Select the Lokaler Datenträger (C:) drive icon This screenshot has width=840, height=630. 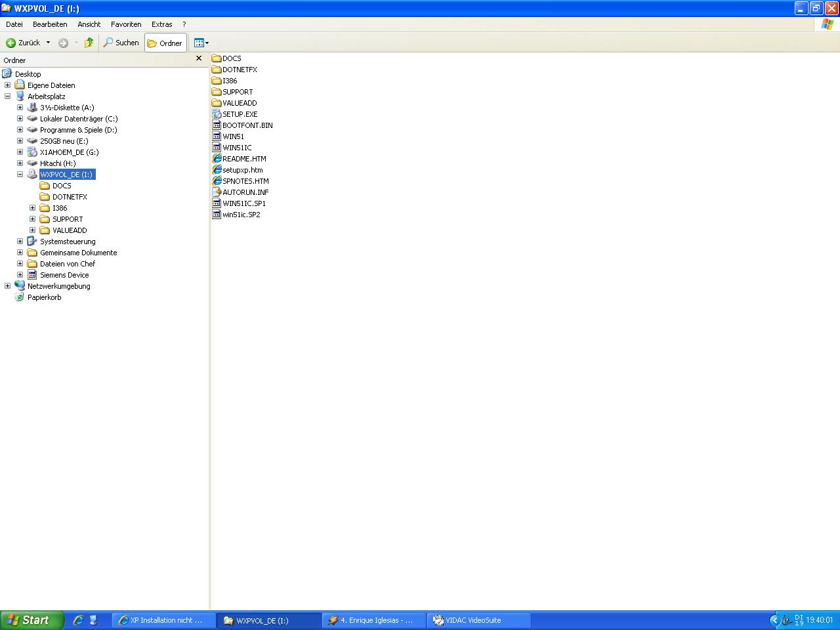(x=32, y=119)
